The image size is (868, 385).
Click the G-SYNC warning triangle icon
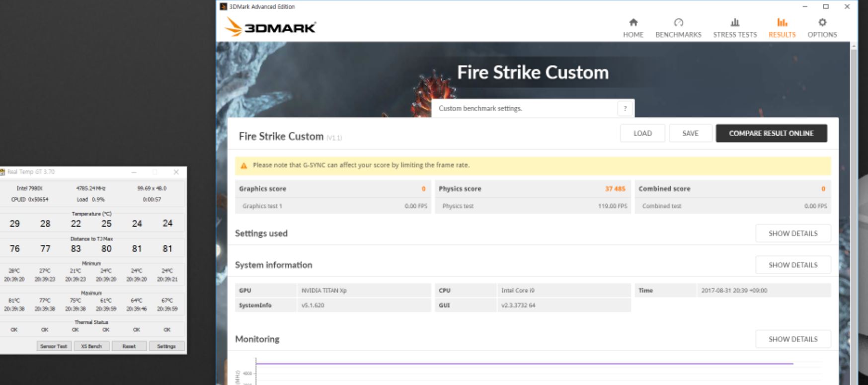pyautogui.click(x=244, y=165)
